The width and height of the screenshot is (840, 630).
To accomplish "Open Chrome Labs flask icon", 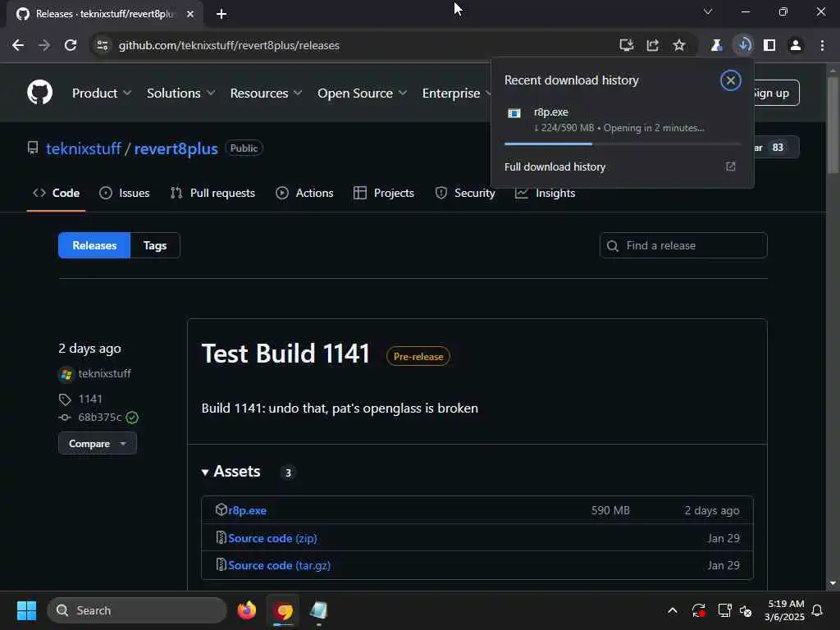I will 716,46.
